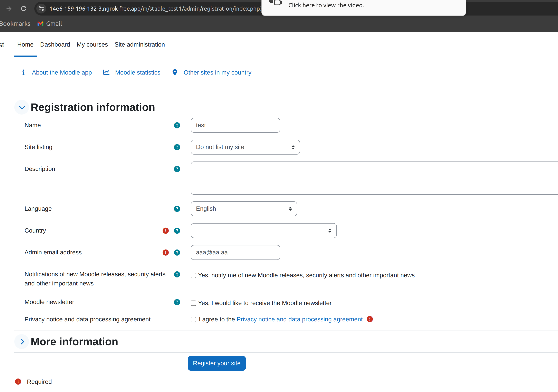This screenshot has height=392, width=558.
Task: Go to the Home tab
Action: [x=25, y=45]
